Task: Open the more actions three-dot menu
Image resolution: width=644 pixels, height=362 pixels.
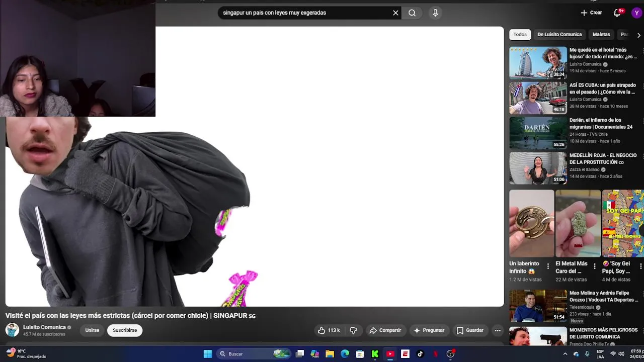Action: tap(498, 330)
